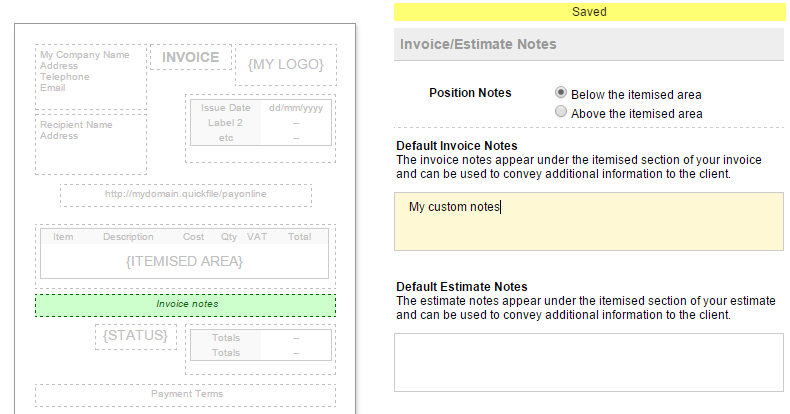Image resolution: width=790 pixels, height=414 pixels.
Task: Click the 'Label 2' row in date table
Action: tap(260, 123)
